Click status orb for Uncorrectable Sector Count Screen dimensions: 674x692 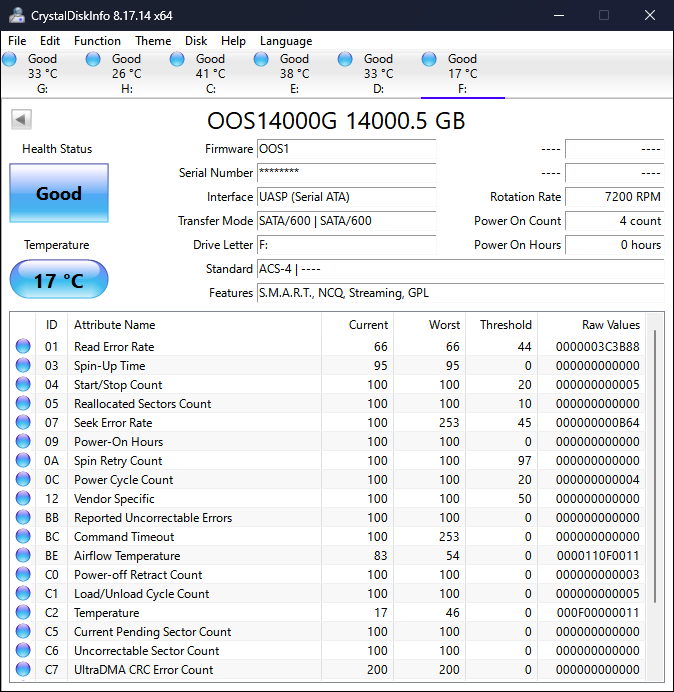[23, 650]
